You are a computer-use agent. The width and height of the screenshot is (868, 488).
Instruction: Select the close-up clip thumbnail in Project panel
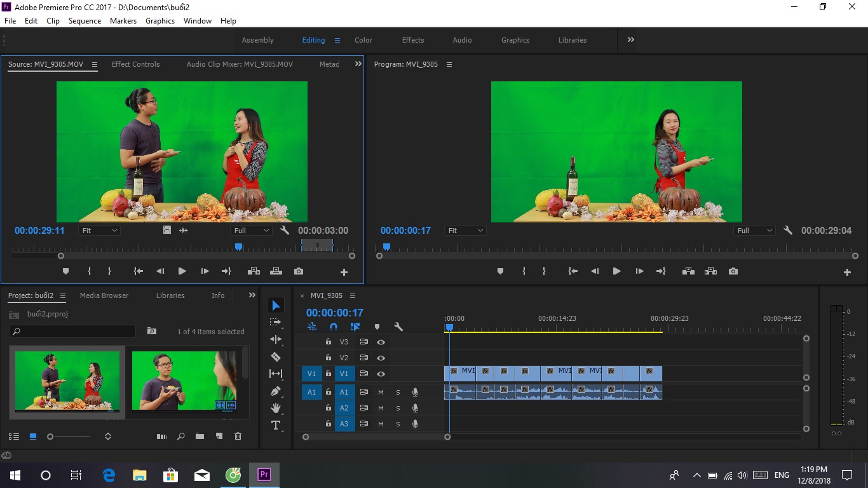184,381
